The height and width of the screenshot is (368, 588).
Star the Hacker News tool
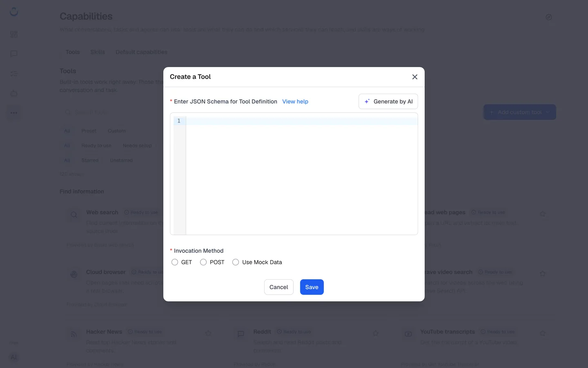(208, 333)
